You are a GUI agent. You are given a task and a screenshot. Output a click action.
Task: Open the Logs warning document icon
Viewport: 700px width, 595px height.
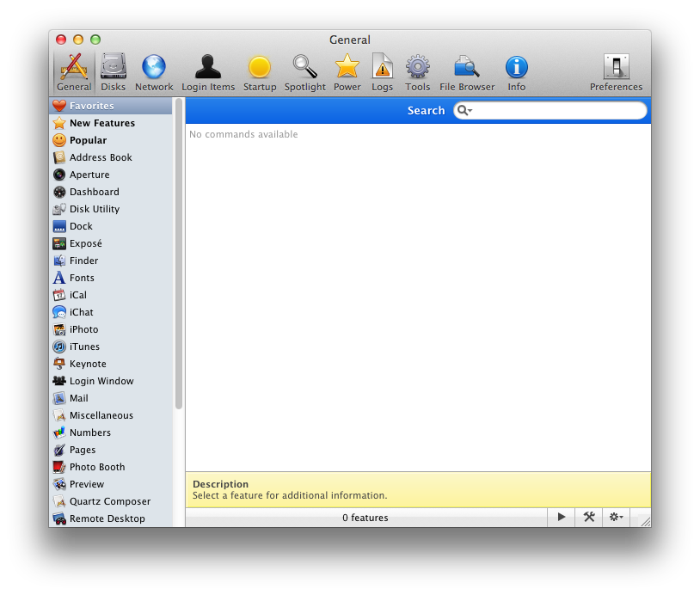click(x=382, y=72)
